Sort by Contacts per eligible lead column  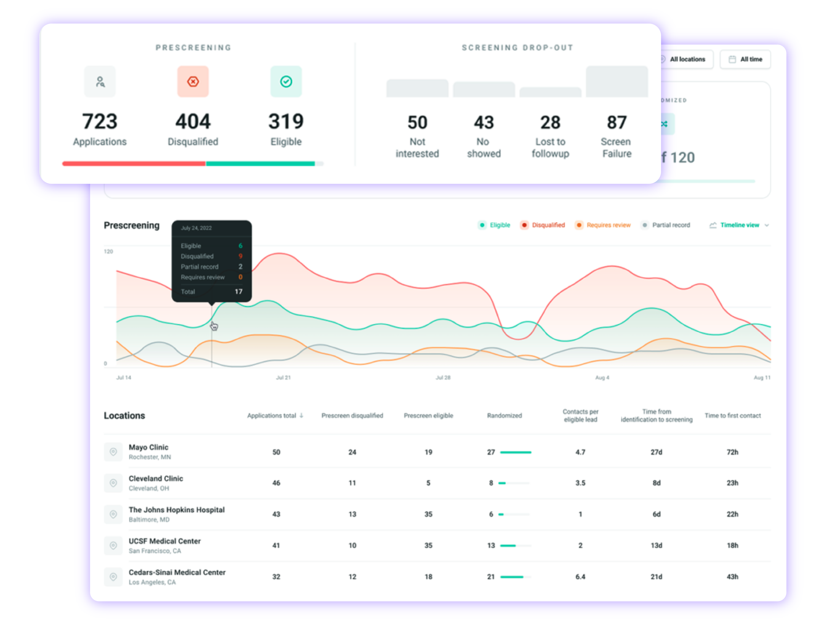click(581, 416)
